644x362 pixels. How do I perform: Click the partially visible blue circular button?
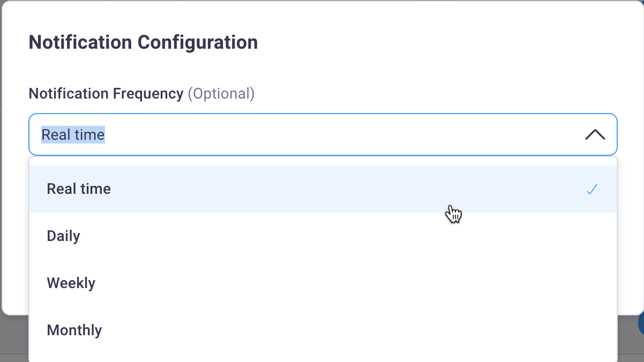tap(641, 324)
